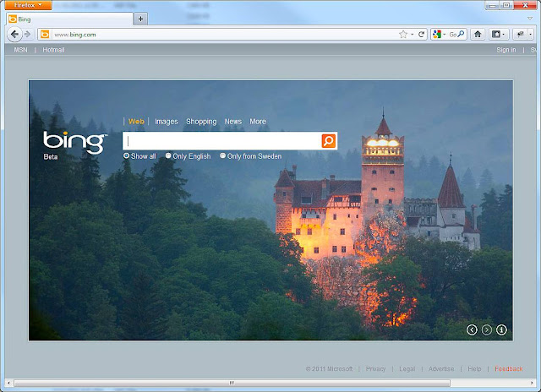Select the Web search tab

(136, 122)
